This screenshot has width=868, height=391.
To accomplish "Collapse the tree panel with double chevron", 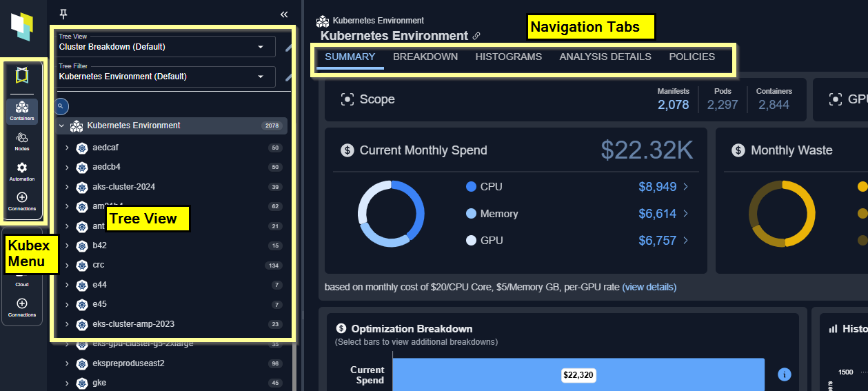I will [284, 14].
